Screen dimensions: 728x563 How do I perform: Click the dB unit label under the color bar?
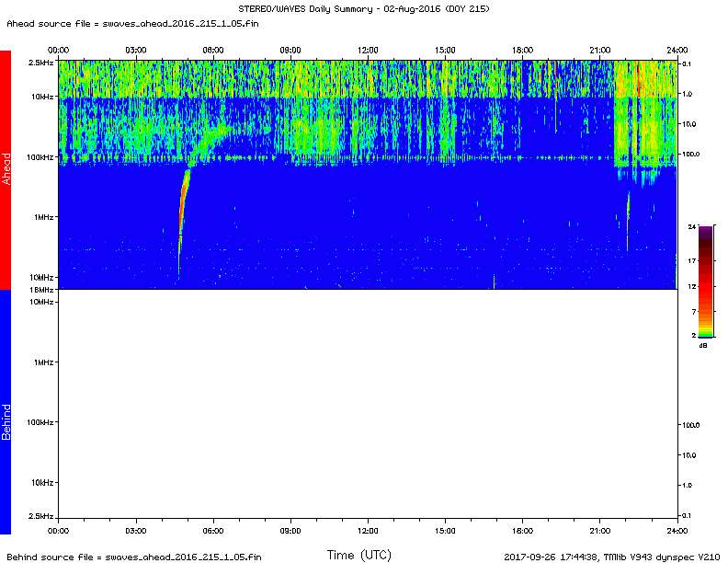704,346
